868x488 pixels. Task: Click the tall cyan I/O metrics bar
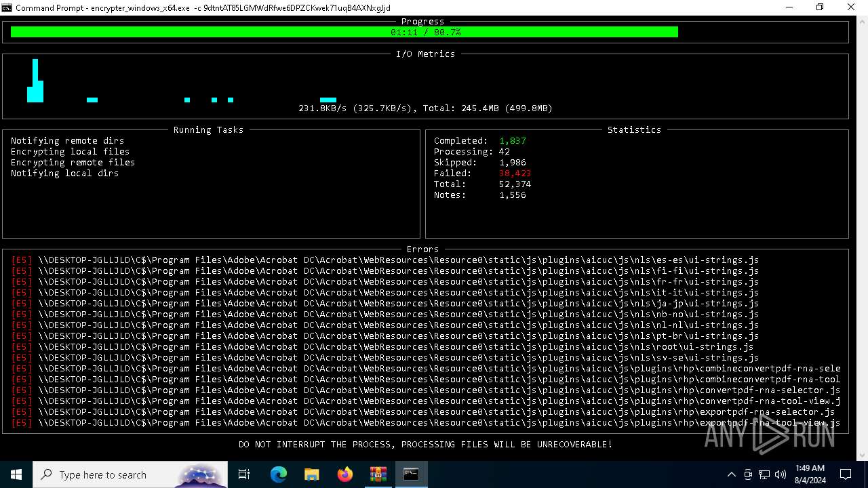tap(35, 81)
